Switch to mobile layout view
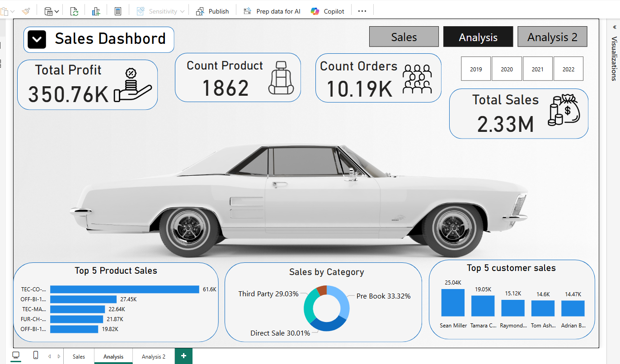The width and height of the screenshot is (620, 364). click(36, 356)
